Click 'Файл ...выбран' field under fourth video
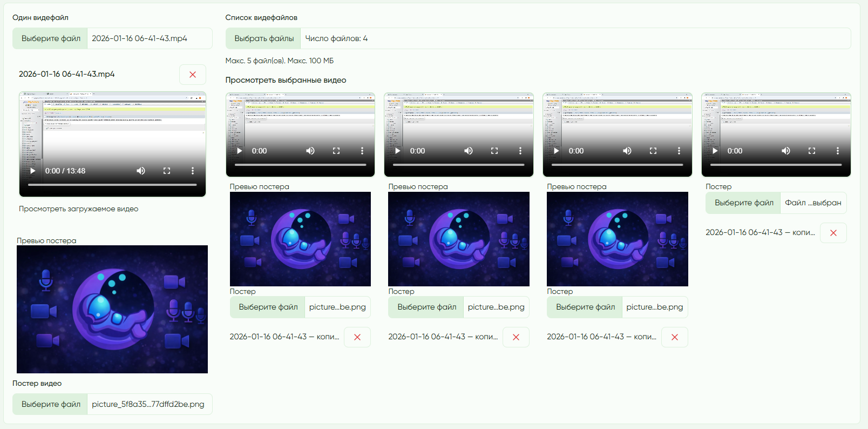This screenshot has width=868, height=429. coord(813,203)
